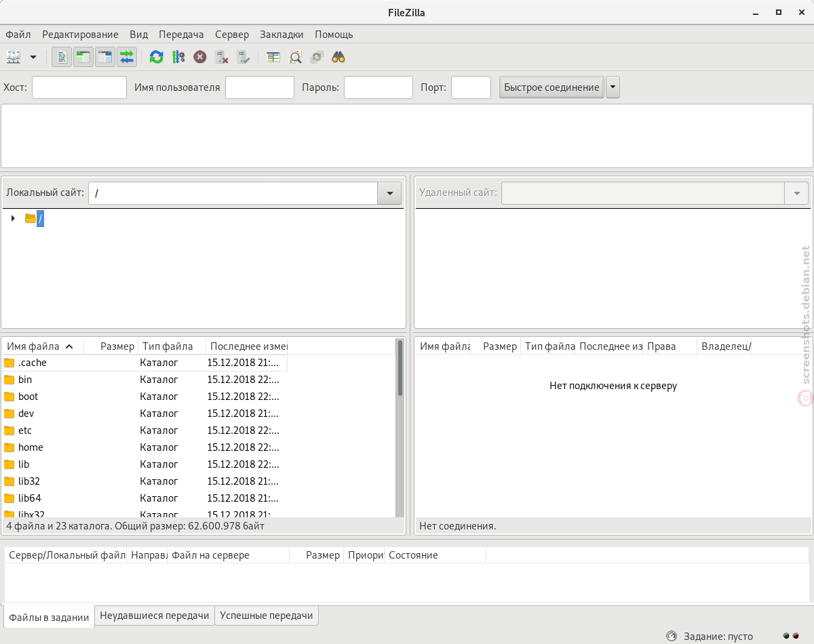The image size is (814, 644).
Task: Open the Сервер menu
Action: (x=232, y=35)
